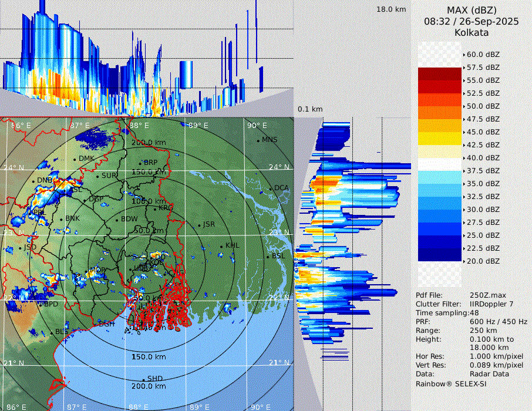Click the BDW station point
This screenshot has width=532, height=411.
pos(117,220)
